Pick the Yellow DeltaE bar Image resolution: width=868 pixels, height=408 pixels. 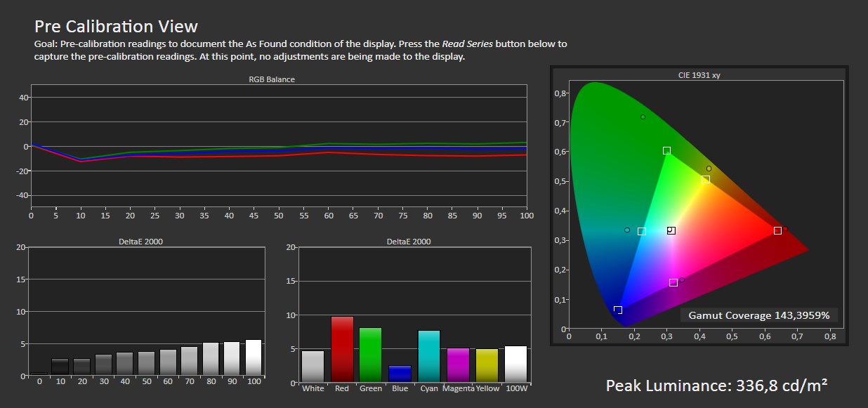(487, 365)
